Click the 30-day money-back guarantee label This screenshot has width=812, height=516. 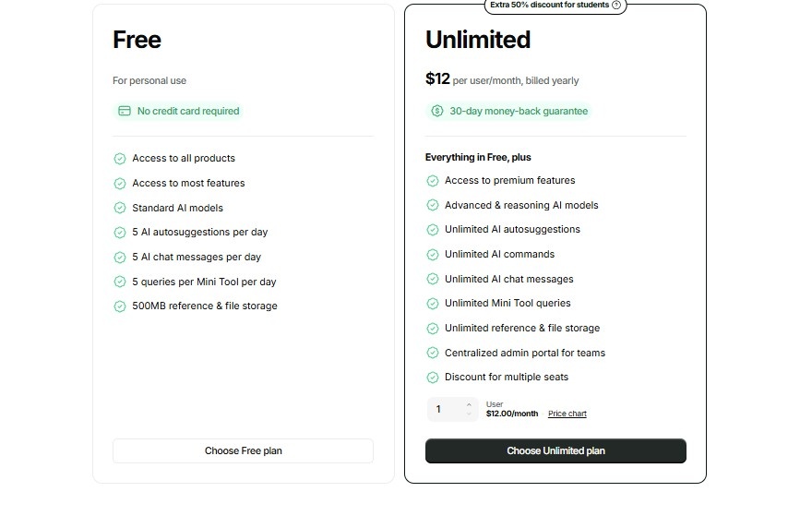tap(518, 111)
